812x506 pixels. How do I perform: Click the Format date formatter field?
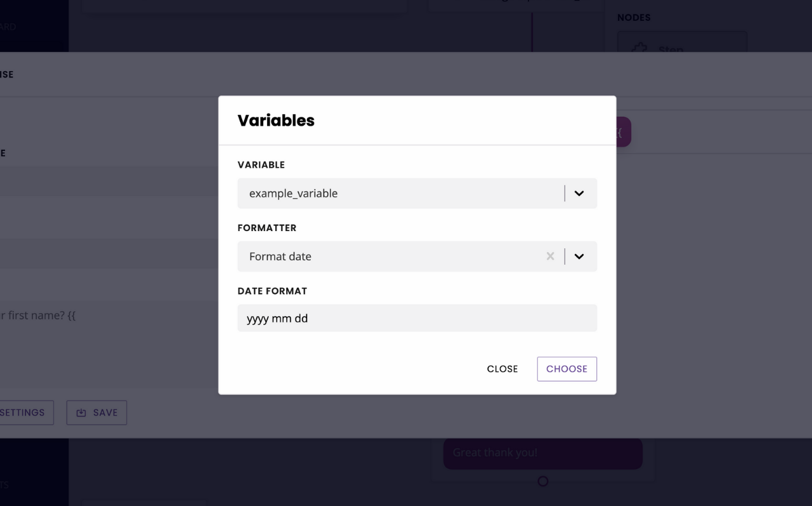point(417,256)
